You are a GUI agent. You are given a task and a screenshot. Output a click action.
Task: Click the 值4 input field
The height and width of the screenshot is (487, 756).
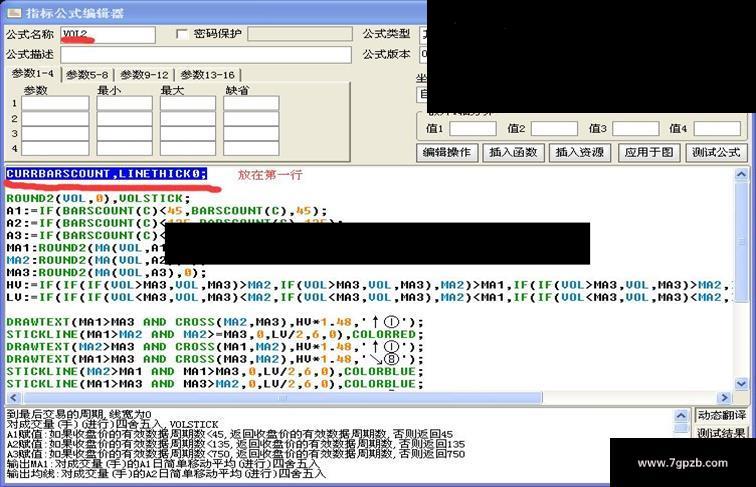(x=717, y=128)
